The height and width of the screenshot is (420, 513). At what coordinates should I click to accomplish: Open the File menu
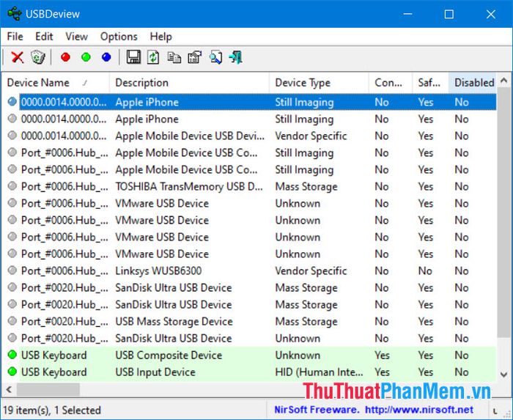[x=15, y=37]
